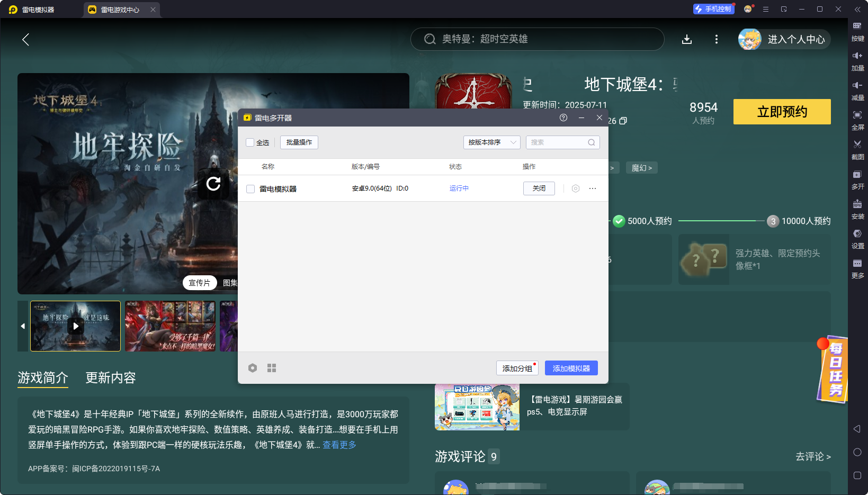Click the 添加分组 button
The image size is (868, 495).
tap(517, 368)
